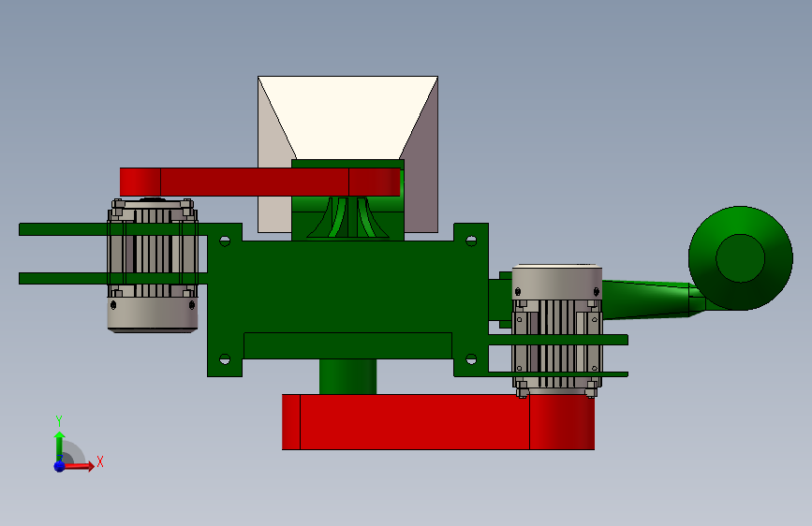Click the 'Y' label on the triad

pos(59,421)
